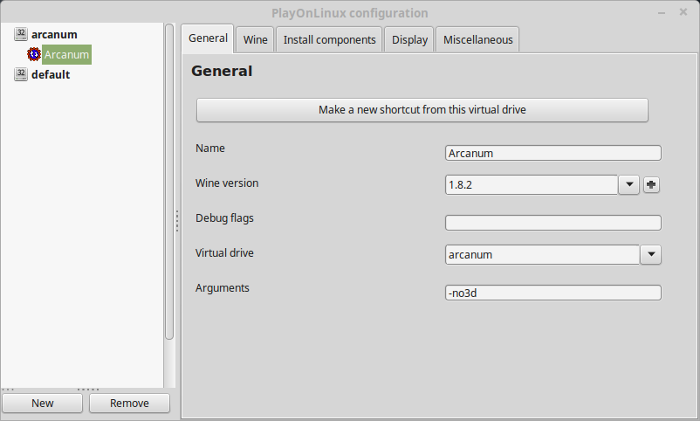
Task: Click the Arguments label
Action: 222,288
